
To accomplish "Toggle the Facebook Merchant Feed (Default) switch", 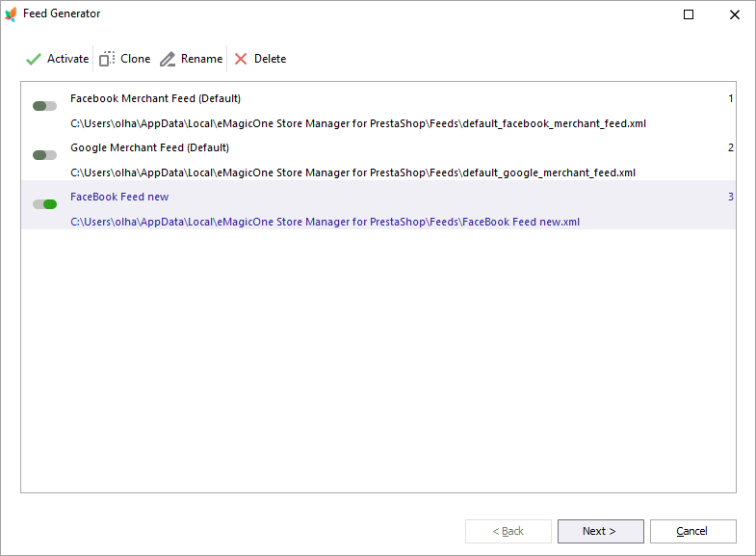I will [44, 106].
